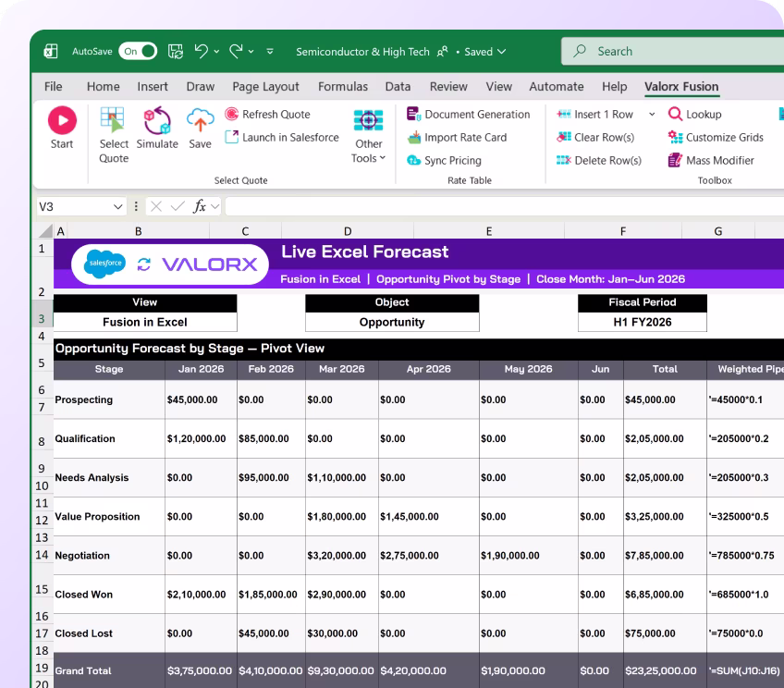Open the Automate ribbon tab
Image resolution: width=784 pixels, height=688 pixels.
[556, 87]
